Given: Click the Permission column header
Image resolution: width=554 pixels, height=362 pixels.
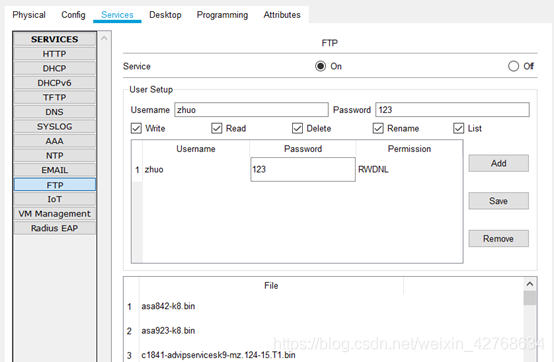Looking at the screenshot, I should 409,149.
